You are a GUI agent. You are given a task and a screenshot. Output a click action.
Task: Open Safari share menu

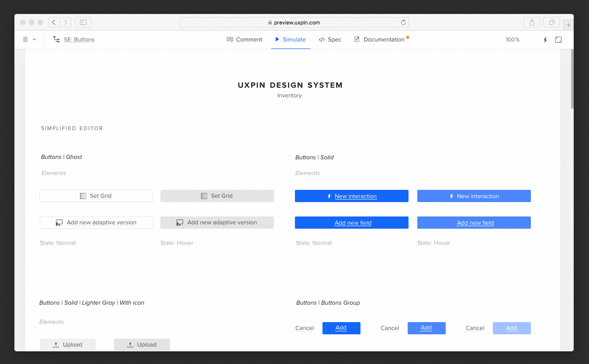(x=532, y=22)
